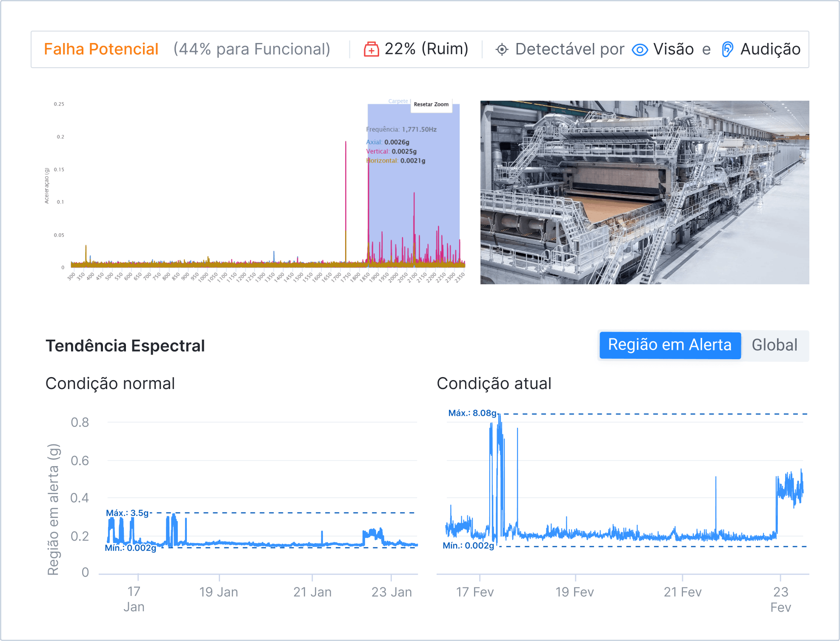Viewport: 840px width, 641px height.
Task: Select the Região em Alerta tab
Action: pyautogui.click(x=669, y=345)
